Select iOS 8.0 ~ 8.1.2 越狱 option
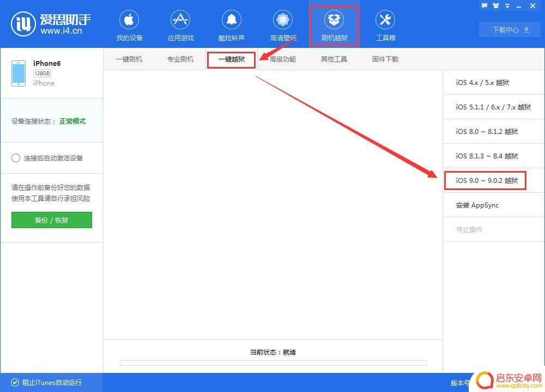The height and width of the screenshot is (392, 545). coord(494,132)
